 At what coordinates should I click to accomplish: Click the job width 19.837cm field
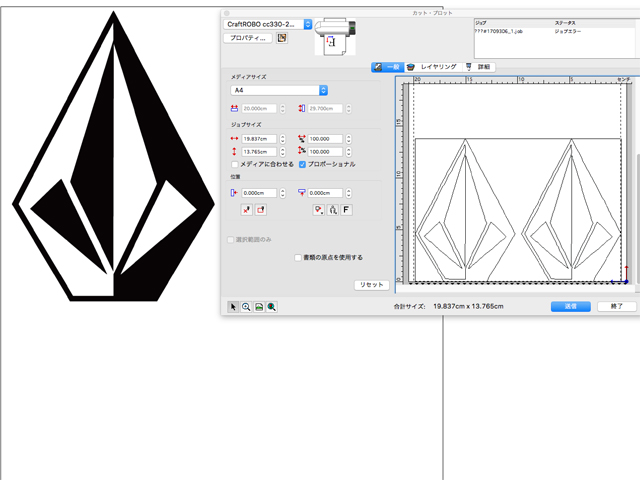(260, 139)
